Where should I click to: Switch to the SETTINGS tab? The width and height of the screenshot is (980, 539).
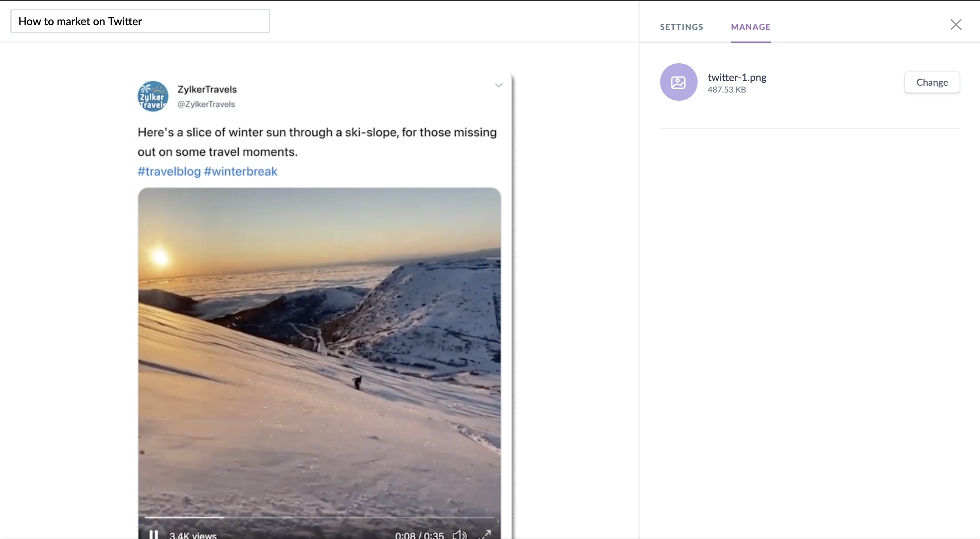tap(681, 27)
